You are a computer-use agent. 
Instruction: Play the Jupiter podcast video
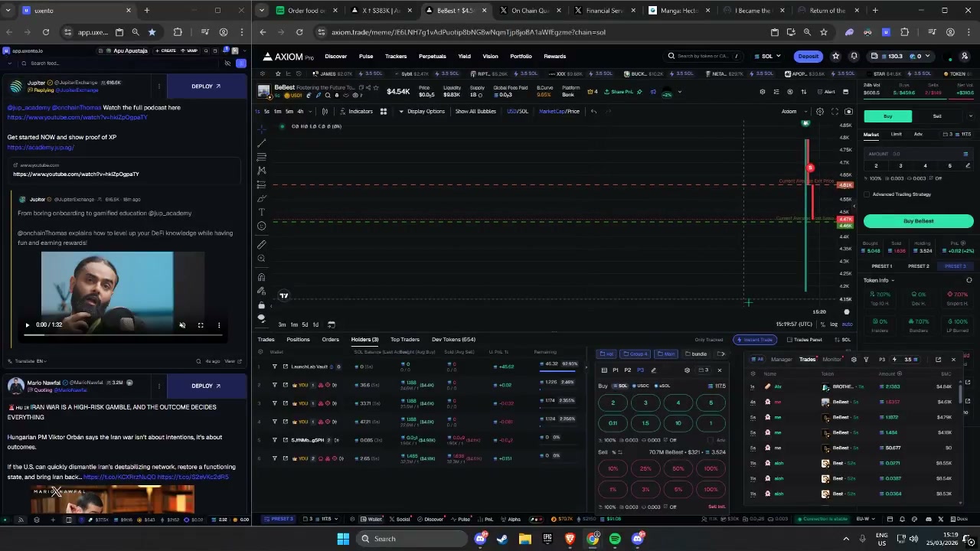tap(28, 325)
